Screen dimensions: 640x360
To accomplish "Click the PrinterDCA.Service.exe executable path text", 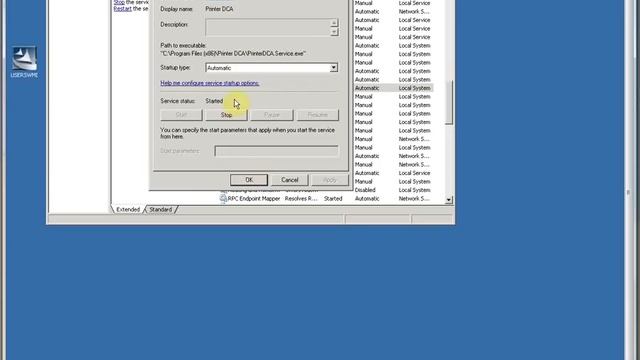I will [x=233, y=53].
